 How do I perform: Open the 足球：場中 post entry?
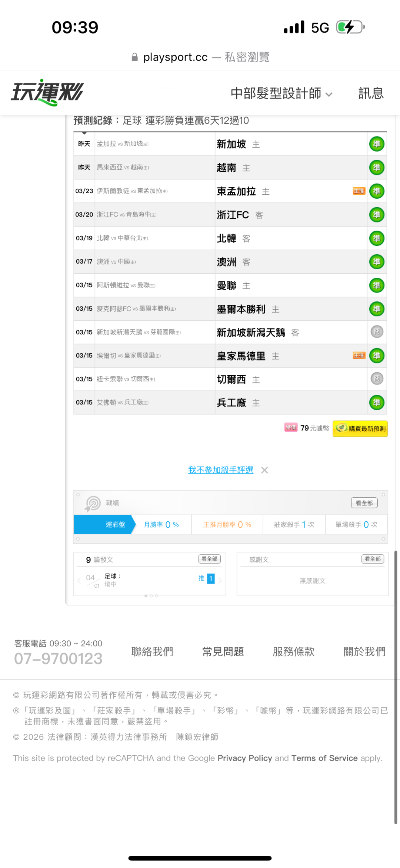pos(113,580)
